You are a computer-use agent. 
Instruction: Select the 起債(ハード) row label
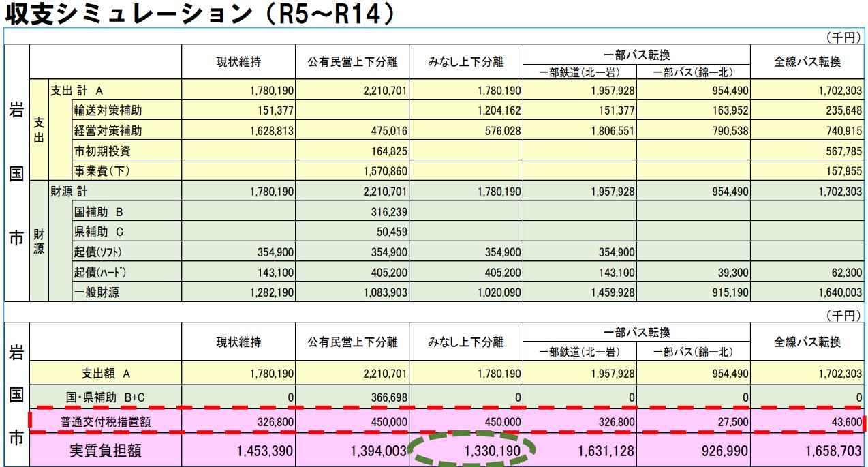click(x=101, y=273)
